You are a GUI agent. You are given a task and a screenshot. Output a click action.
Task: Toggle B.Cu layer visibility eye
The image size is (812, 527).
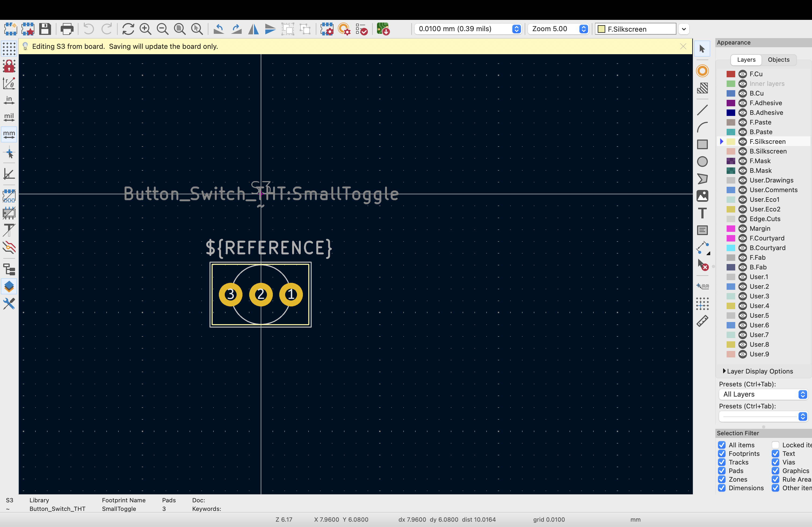[742, 93]
